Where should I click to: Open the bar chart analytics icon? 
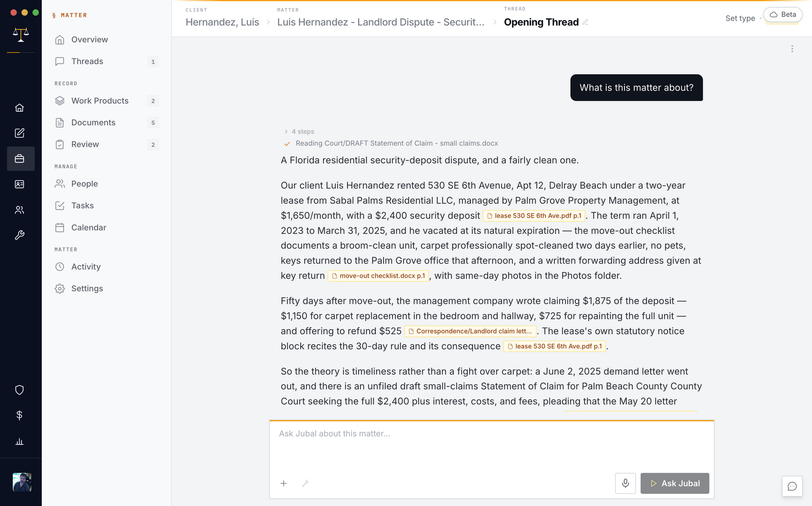pyautogui.click(x=19, y=441)
